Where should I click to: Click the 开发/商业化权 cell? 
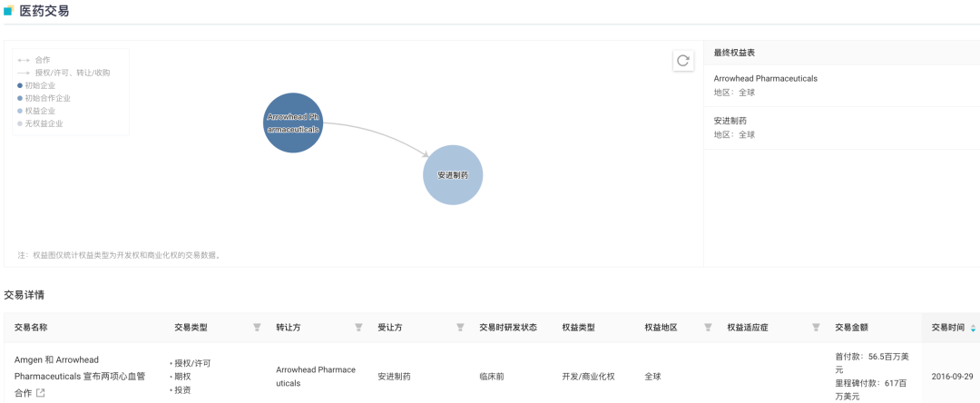tap(588, 377)
